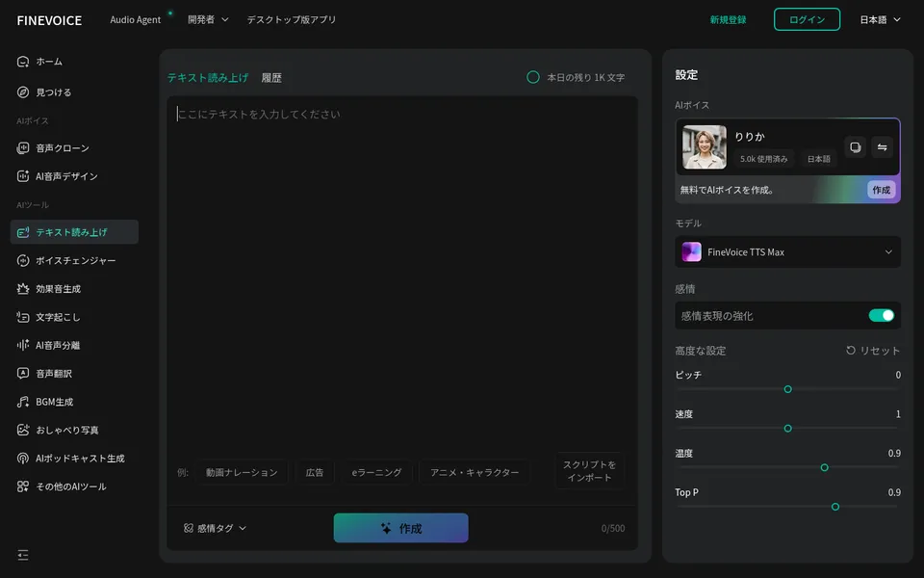
Task: Click the swap voice arrows icon
Action: 883,147
